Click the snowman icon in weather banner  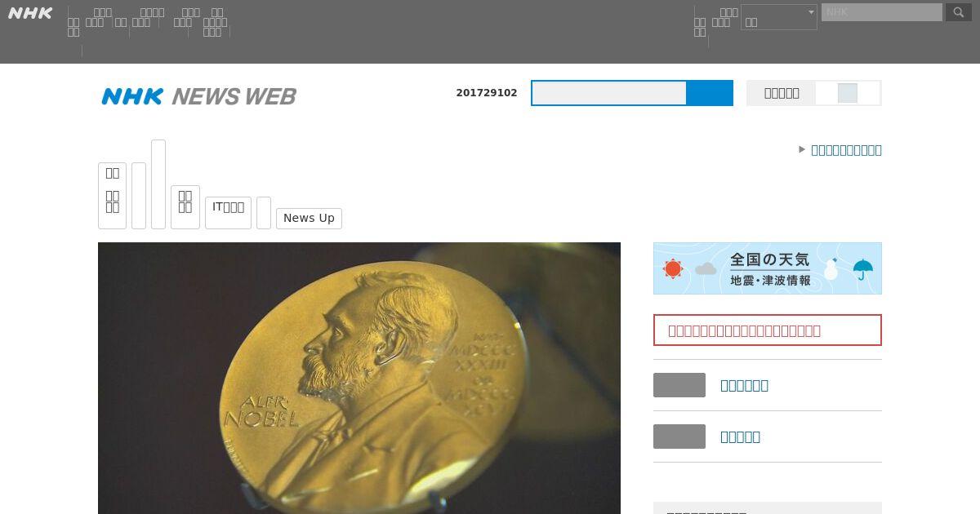click(x=831, y=268)
